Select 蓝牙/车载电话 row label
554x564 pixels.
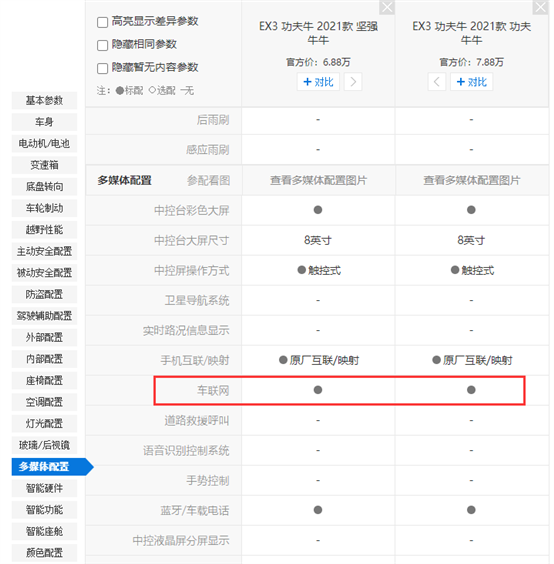point(195,511)
